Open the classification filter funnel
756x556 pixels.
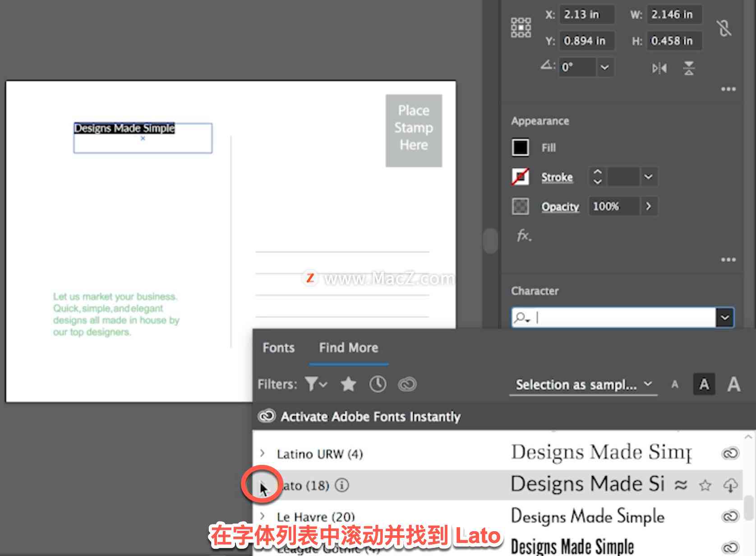[316, 384]
